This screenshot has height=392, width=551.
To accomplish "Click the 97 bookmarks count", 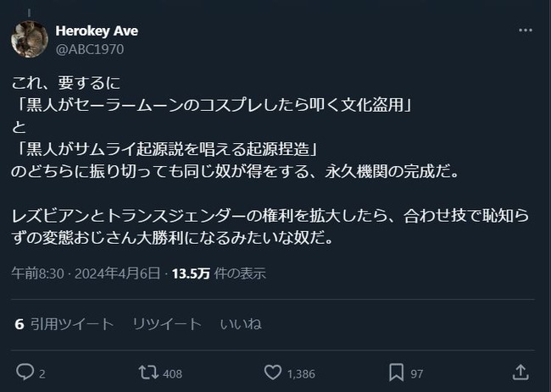I will tap(416, 373).
